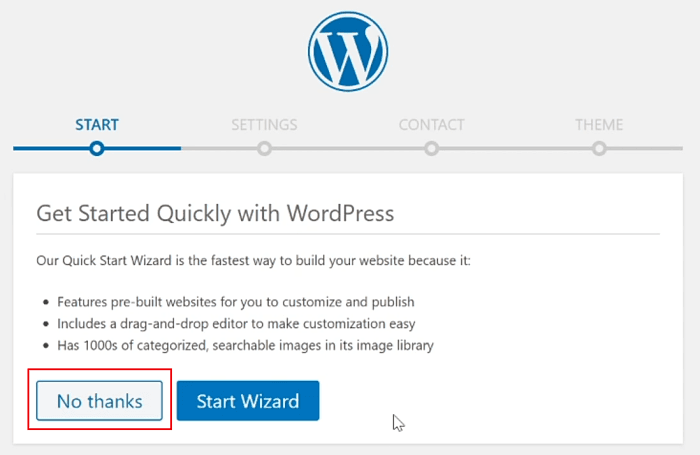Click the pre-built websites bullet text
Image resolution: width=700 pixels, height=455 pixels.
[236, 302]
